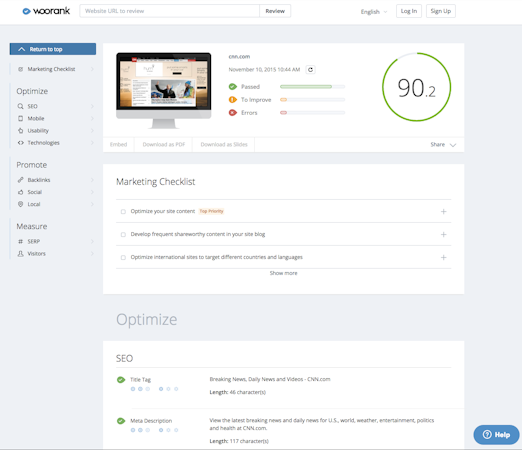Tick the 'Develop frequent shareworthy content' checkbox
This screenshot has width=522, height=450.
[123, 235]
